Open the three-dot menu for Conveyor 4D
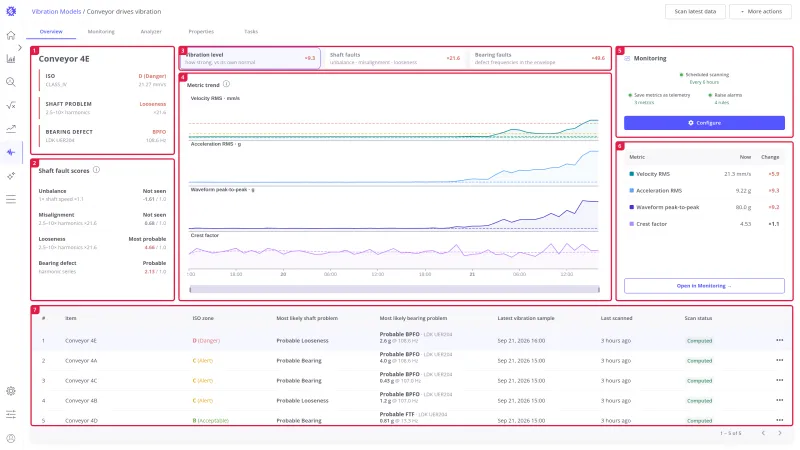The height and width of the screenshot is (450, 800). pos(780,420)
